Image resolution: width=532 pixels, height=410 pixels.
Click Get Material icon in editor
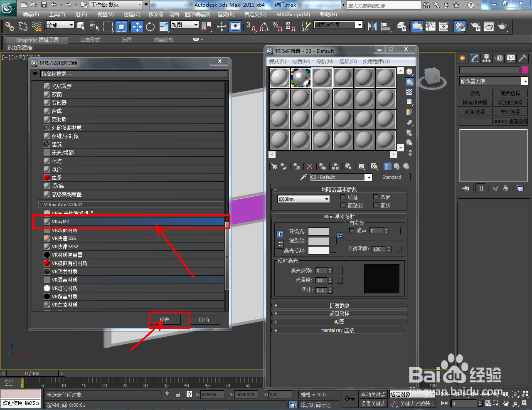[274, 166]
